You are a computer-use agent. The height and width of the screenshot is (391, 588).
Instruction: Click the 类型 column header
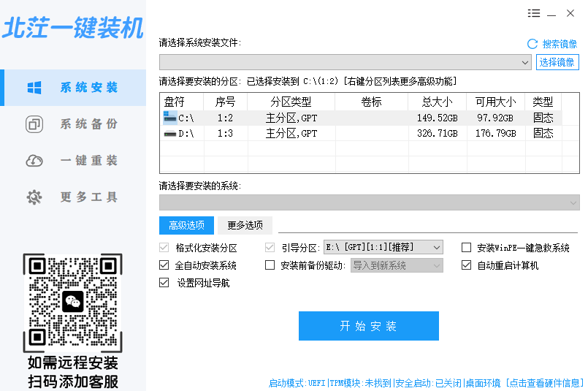click(543, 102)
